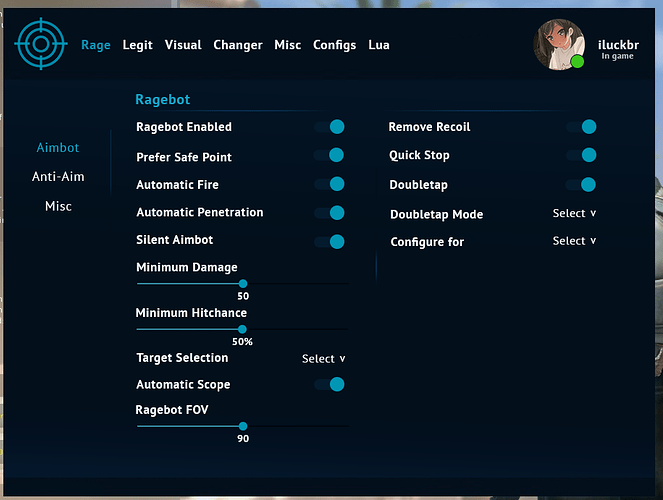Image resolution: width=663 pixels, height=500 pixels.
Task: Toggle Ragebot Enabled switch
Action: (329, 127)
